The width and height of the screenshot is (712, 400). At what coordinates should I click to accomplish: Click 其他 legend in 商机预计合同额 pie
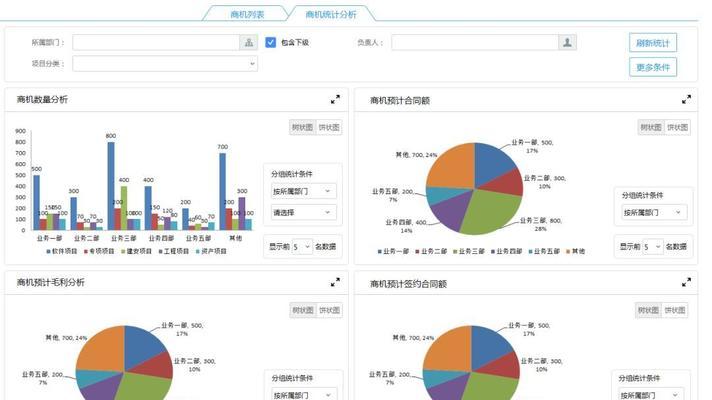click(575, 251)
